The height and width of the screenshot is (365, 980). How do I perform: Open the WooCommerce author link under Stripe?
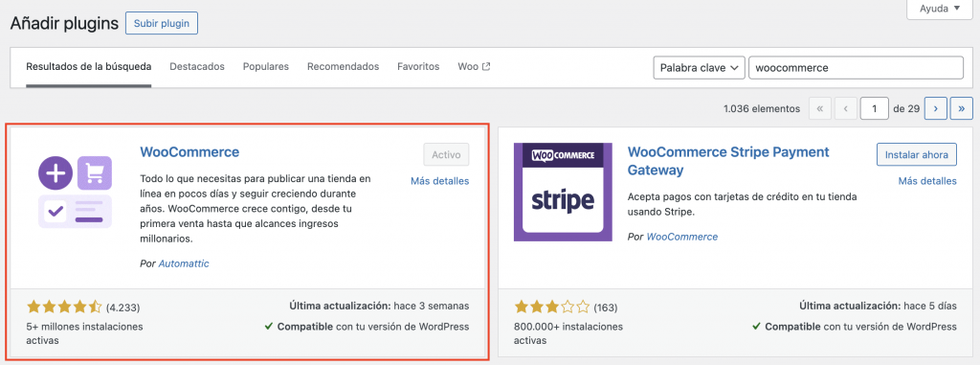point(681,237)
